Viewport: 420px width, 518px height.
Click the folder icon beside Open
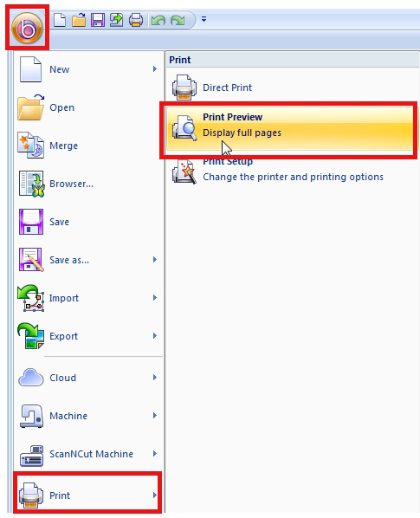(x=30, y=107)
